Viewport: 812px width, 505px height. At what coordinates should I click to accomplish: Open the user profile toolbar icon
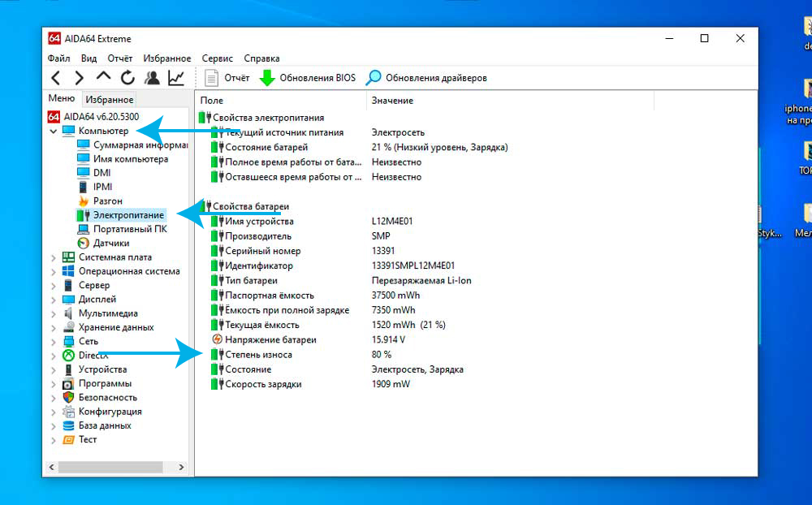point(152,78)
